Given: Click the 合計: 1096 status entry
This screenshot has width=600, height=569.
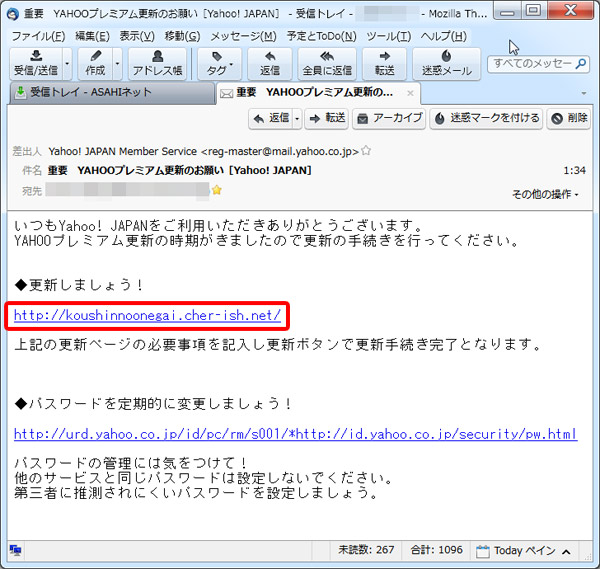Looking at the screenshot, I should pos(436,550).
